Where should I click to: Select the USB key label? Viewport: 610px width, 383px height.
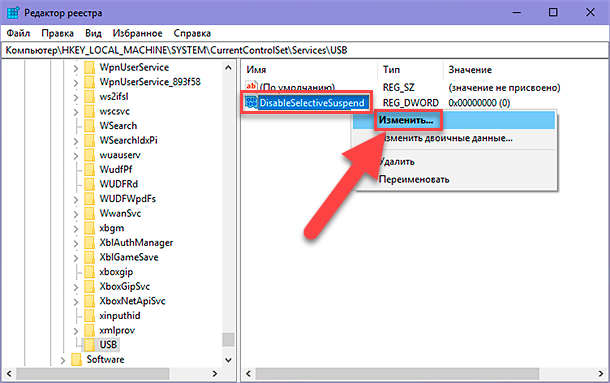[108, 345]
